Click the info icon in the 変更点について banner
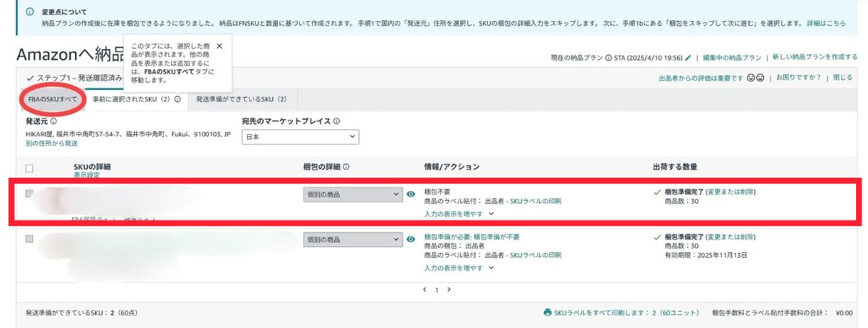 click(x=29, y=12)
